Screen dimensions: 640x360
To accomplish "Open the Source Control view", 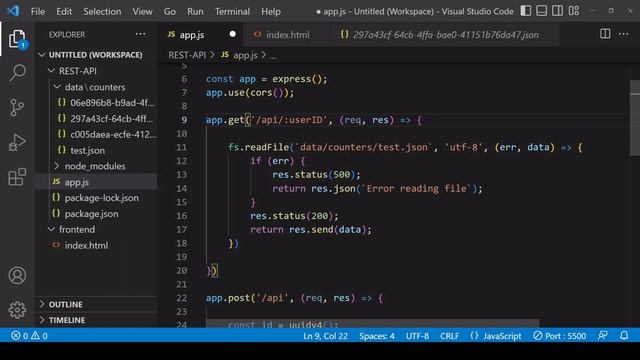I will coord(17,108).
